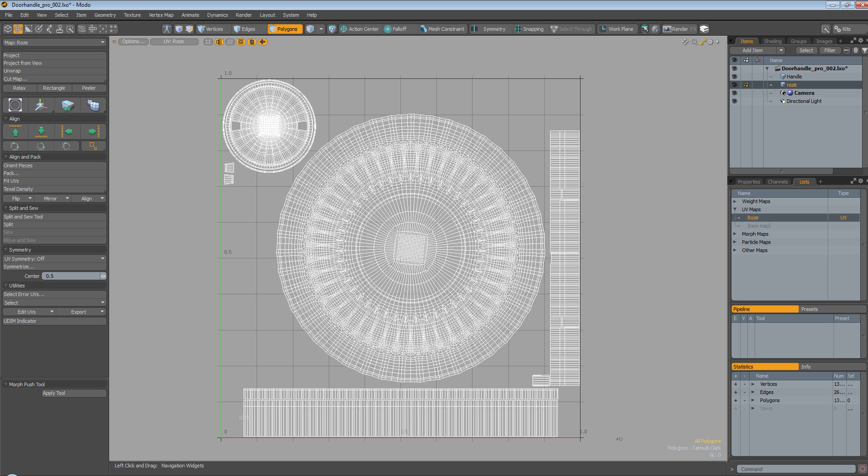Open the Edit UVs dropdown
The image size is (868, 476).
coord(29,312)
